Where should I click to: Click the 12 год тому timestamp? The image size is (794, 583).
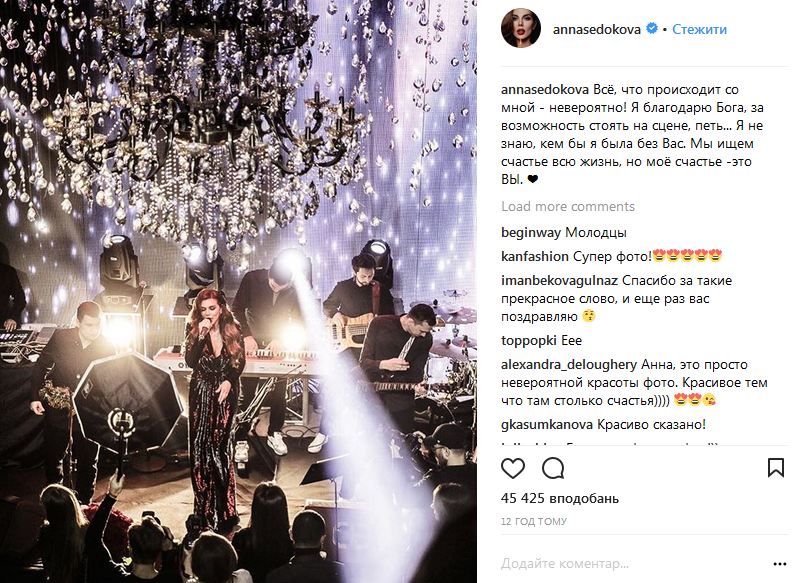pos(534,521)
